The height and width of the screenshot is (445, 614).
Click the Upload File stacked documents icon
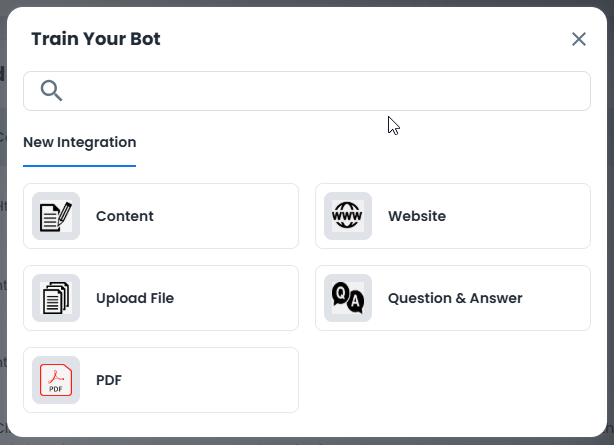(x=56, y=298)
